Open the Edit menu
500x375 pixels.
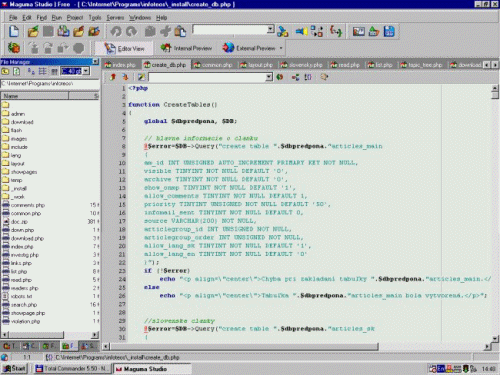point(27,17)
